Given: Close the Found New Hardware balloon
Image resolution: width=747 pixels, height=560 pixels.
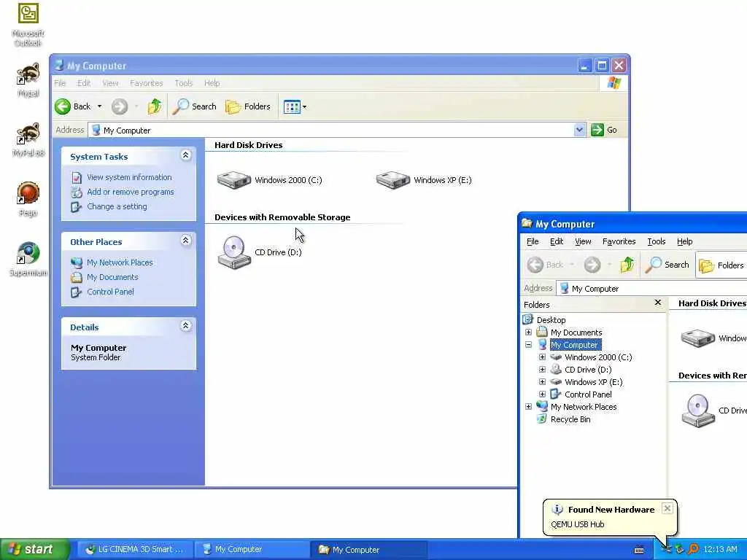Looking at the screenshot, I should point(667,508).
